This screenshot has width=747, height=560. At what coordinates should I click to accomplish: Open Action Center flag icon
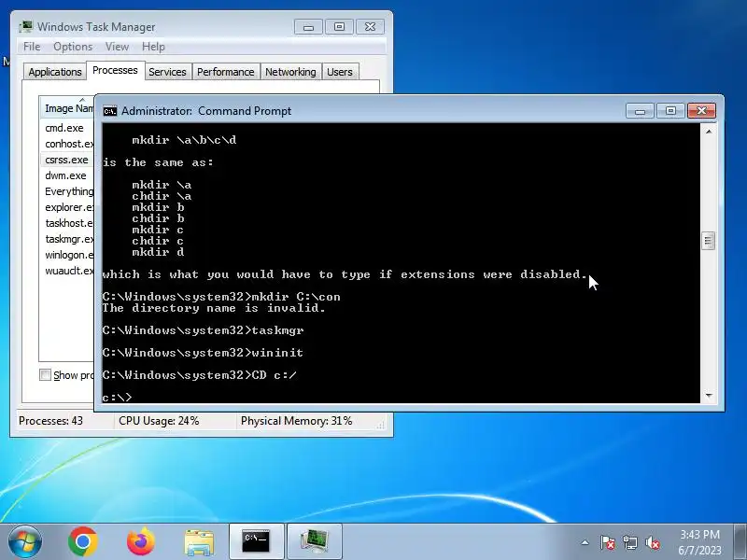pos(607,542)
